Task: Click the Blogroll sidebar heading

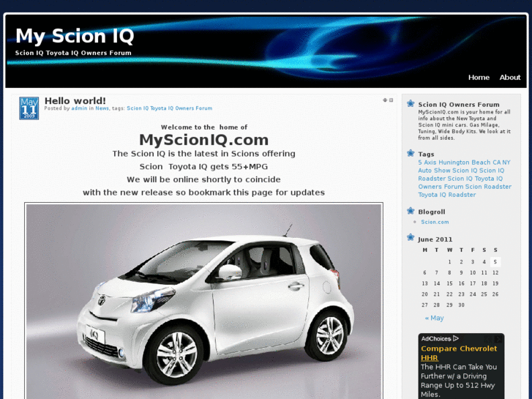Action: pyautogui.click(x=432, y=212)
